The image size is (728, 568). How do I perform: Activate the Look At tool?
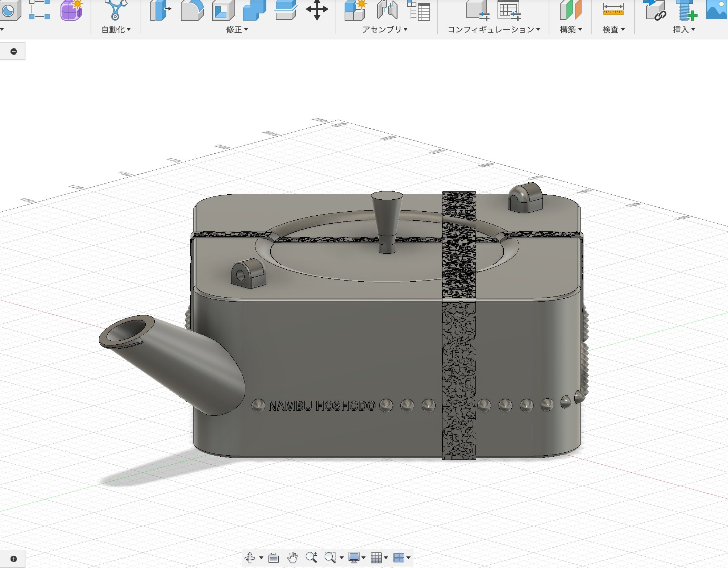click(273, 557)
